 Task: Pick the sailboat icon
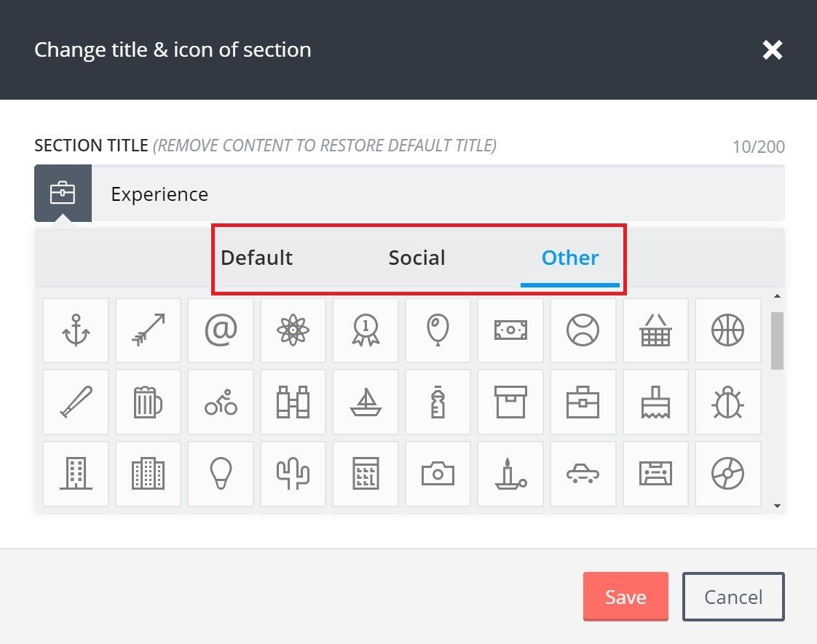point(365,402)
